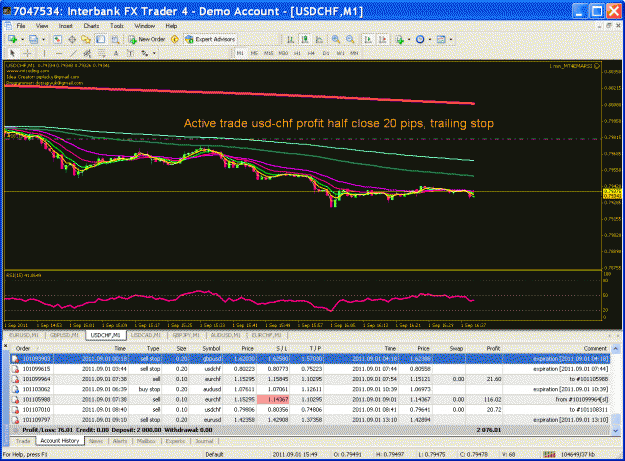Toggle chart auto scroll
The width and height of the screenshot is (625, 461).
[x=368, y=39]
